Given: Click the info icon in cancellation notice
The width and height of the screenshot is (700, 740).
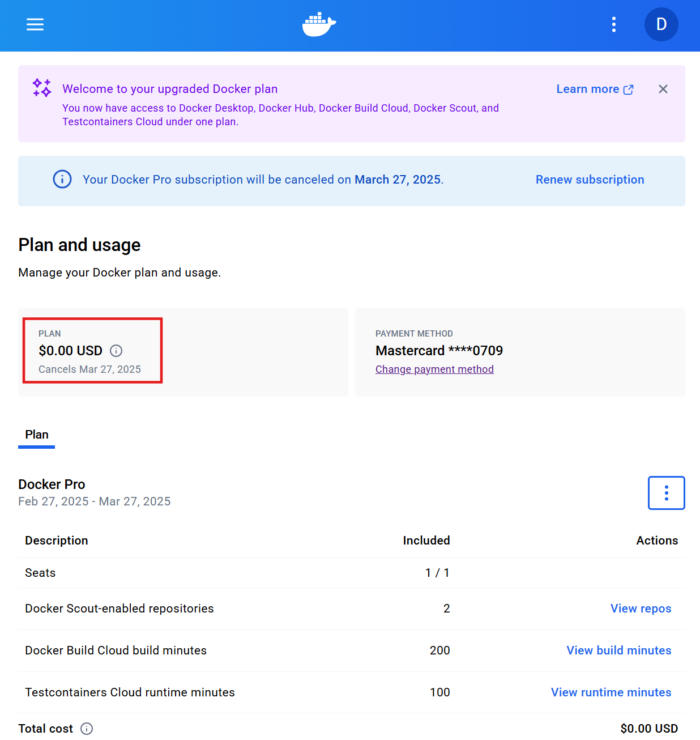Looking at the screenshot, I should (62, 179).
